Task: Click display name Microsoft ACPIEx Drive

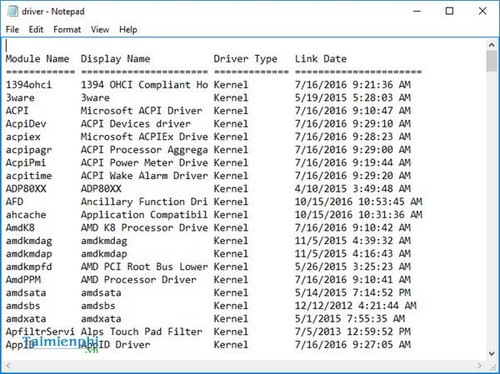Action: pos(144,137)
